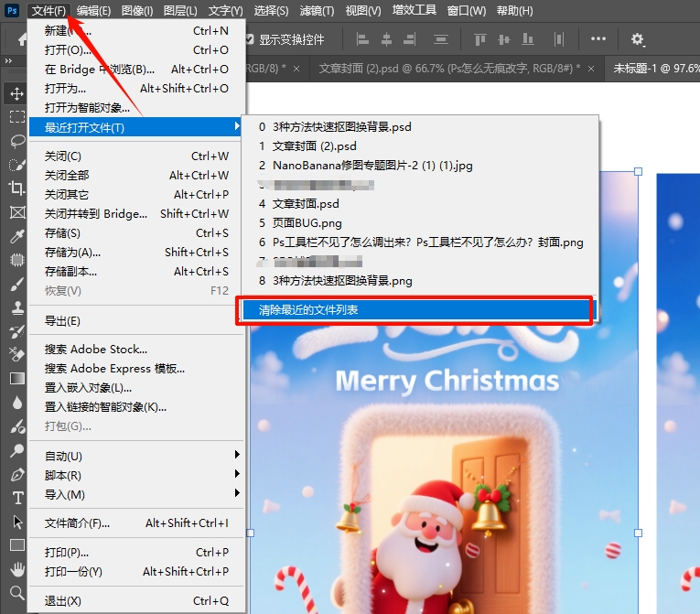Select the Move tool in the toolbar
The image size is (700, 614).
click(x=16, y=93)
